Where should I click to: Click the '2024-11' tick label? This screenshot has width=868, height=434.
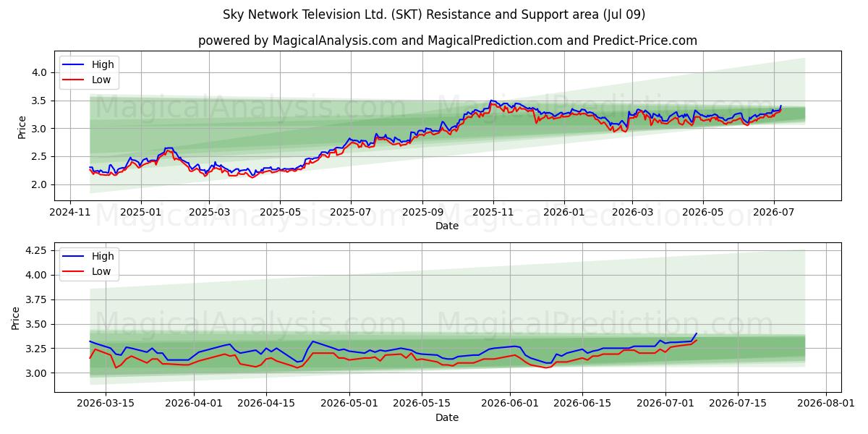[x=69, y=212]
